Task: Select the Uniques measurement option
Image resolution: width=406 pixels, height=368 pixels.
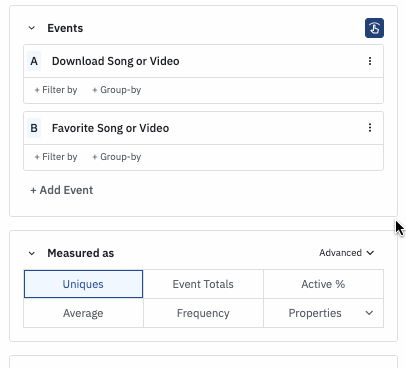Action: (x=83, y=284)
